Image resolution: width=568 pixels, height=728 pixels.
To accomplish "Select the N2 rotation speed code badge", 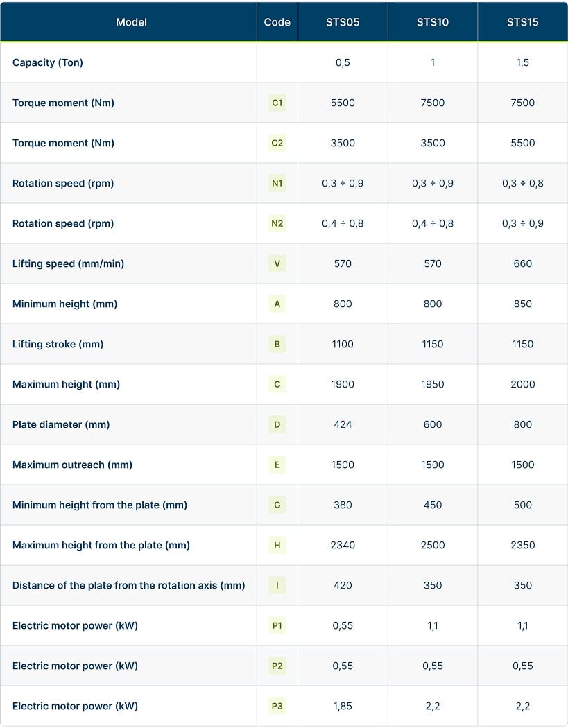I will [x=277, y=223].
